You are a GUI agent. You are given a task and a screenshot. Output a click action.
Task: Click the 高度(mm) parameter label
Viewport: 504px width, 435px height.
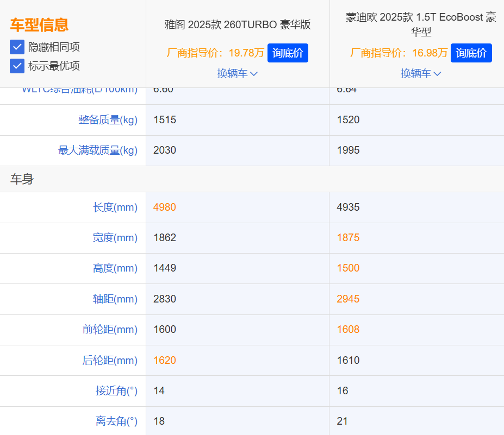115,268
